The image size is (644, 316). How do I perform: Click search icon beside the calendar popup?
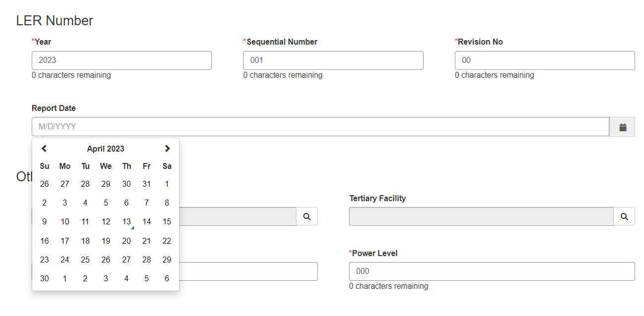tap(307, 216)
